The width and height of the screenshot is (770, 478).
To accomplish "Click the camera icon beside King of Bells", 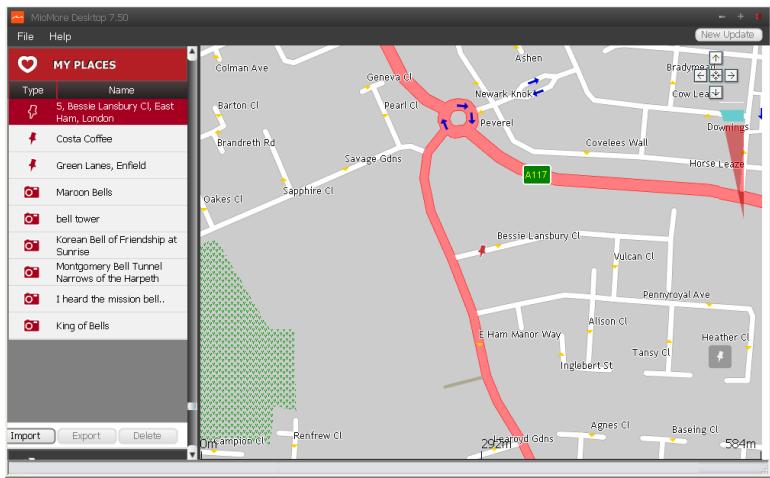I will point(31,325).
